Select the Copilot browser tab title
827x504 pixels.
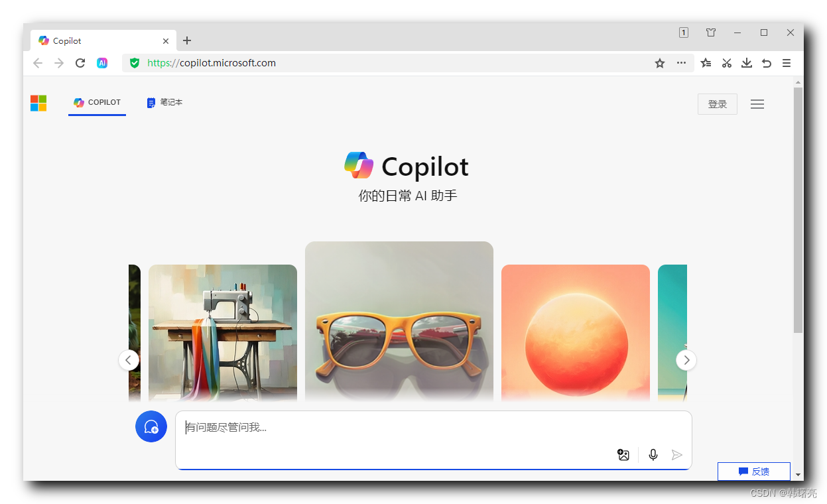point(67,41)
